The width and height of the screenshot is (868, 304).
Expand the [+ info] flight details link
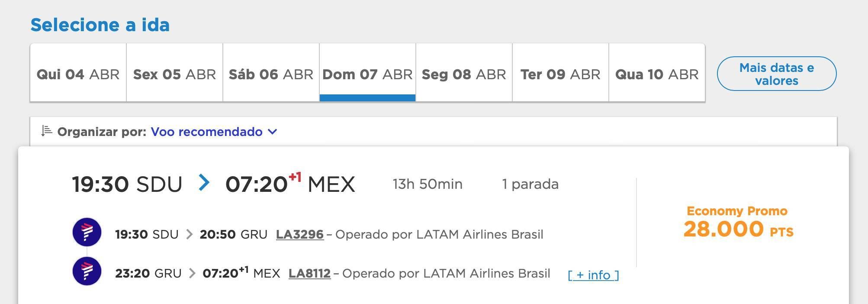tap(593, 275)
